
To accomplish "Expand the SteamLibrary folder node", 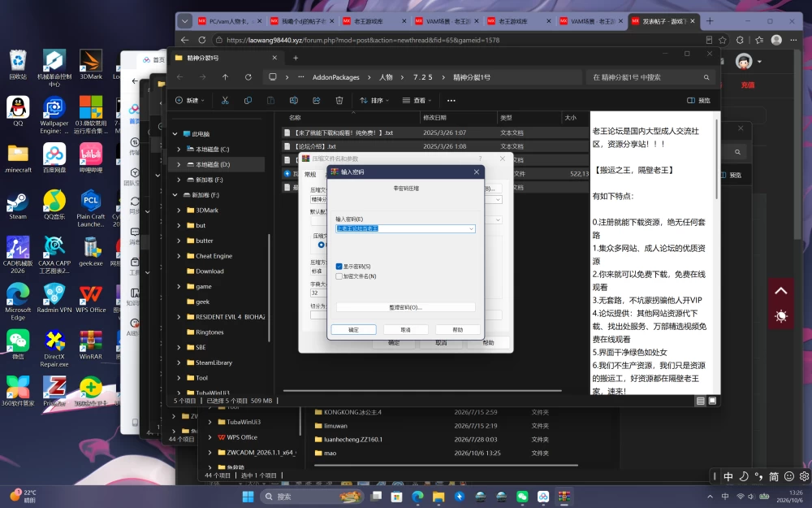I will pos(179,363).
